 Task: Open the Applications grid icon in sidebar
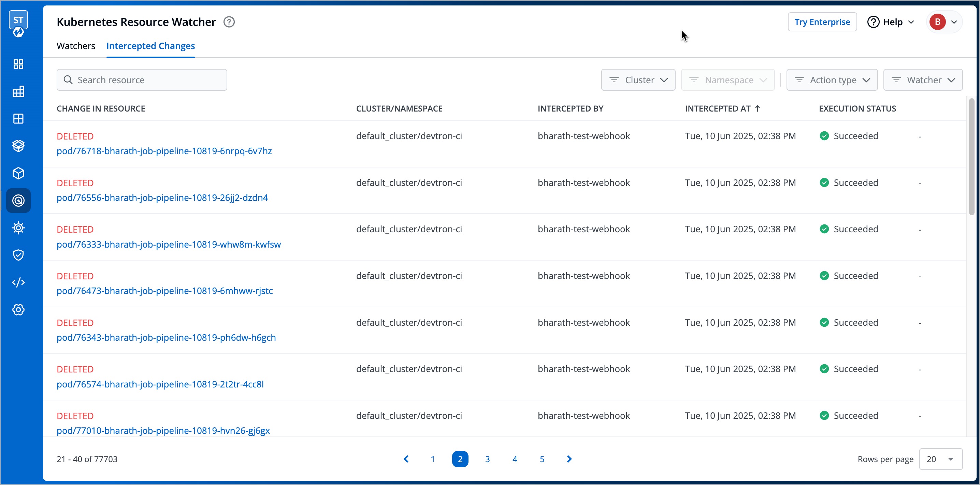click(x=18, y=64)
